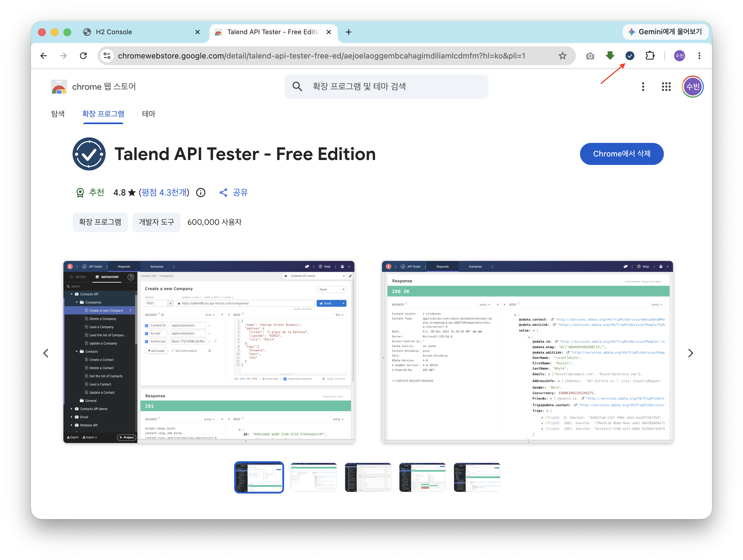
Task: Click the Chrome에서 삭제 button
Action: coord(621,154)
